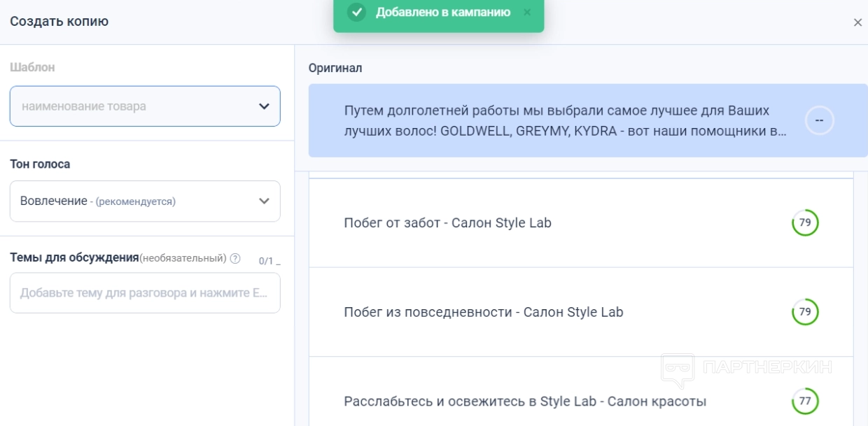The height and width of the screenshot is (426, 868).
Task: Click the 'Оригинал' section heading
Action: coord(335,68)
